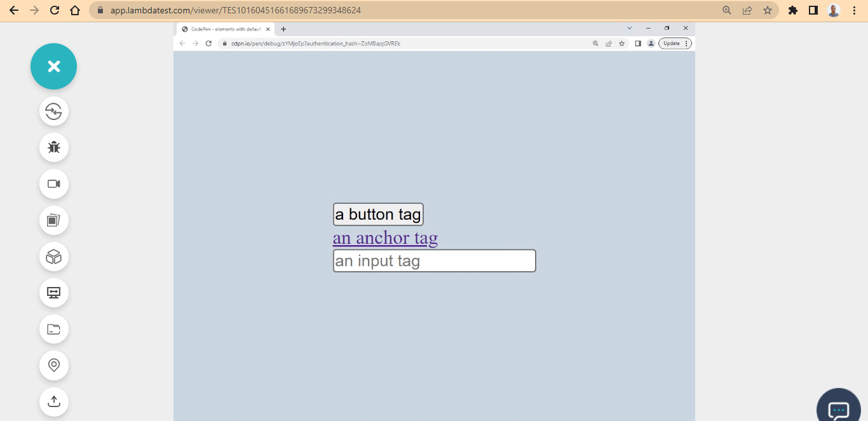Open outer browser zoom magnifier icon

pos(727,10)
